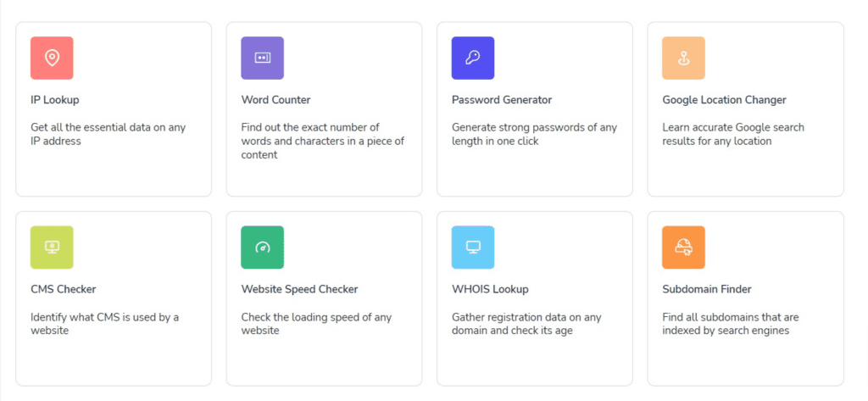Click the 'Gather registration data' description
The image size is (868, 401).
526,324
